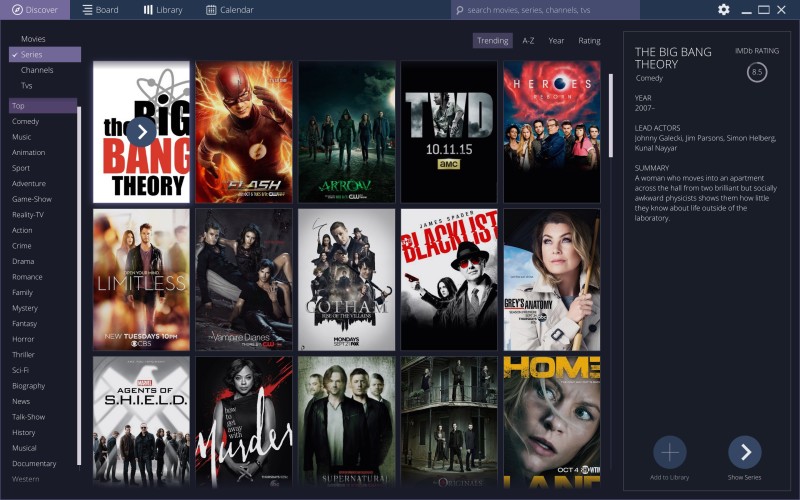The height and width of the screenshot is (500, 800).
Task: Open the How to Get Away with Murder poster
Action: point(244,422)
